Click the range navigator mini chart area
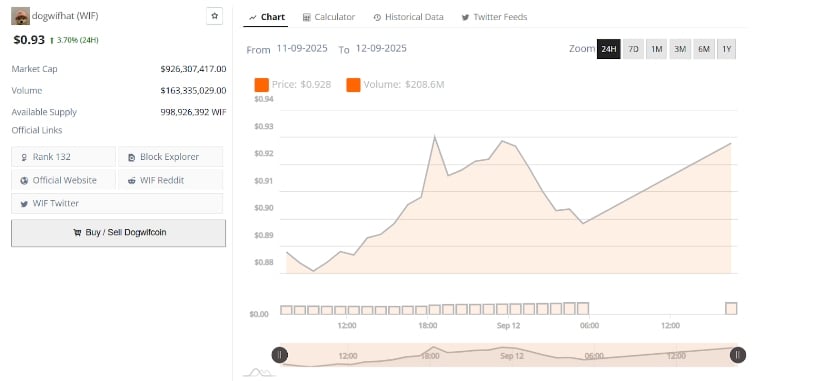 509,355
